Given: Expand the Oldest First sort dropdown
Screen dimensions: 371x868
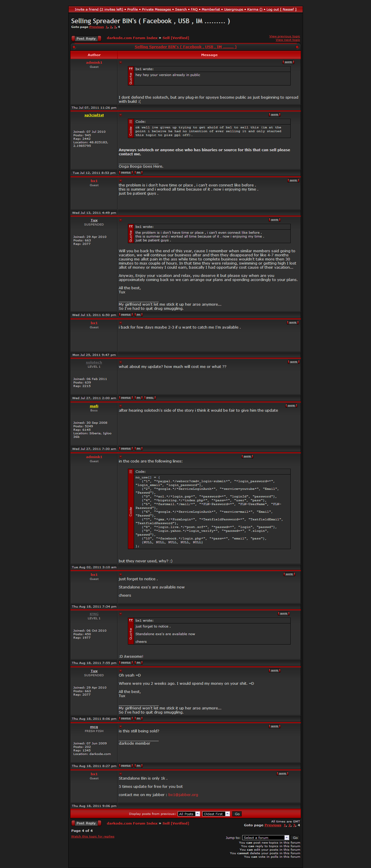Looking at the screenshot, I should tap(216, 814).
